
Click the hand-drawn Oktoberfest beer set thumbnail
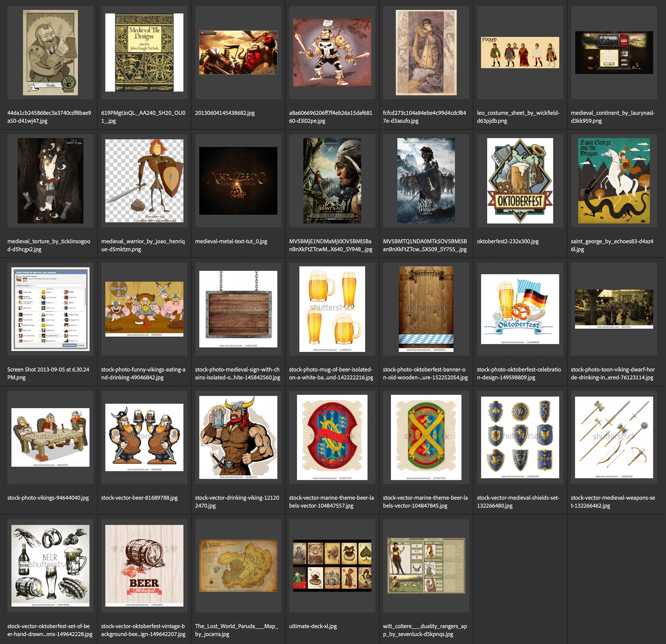pyautogui.click(x=50, y=566)
